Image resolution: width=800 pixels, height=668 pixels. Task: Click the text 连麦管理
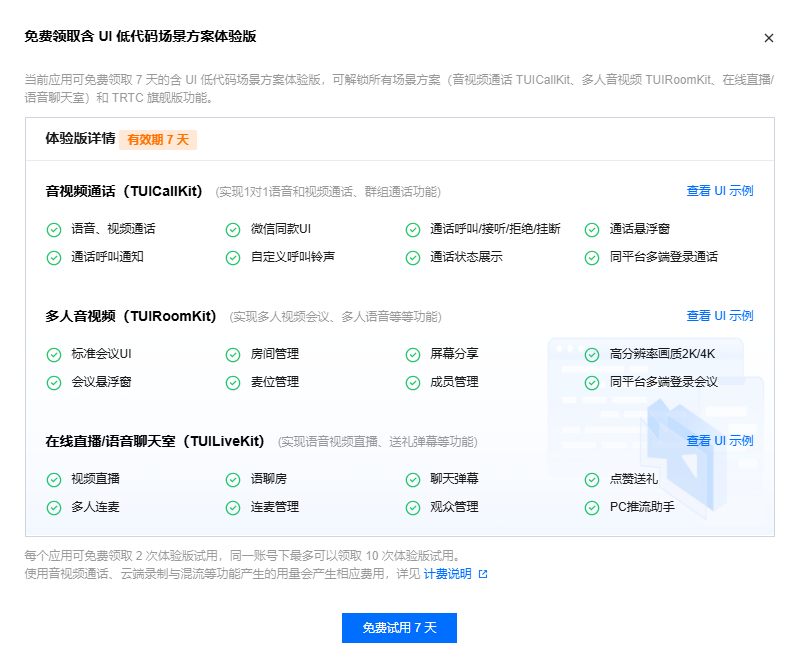point(274,507)
